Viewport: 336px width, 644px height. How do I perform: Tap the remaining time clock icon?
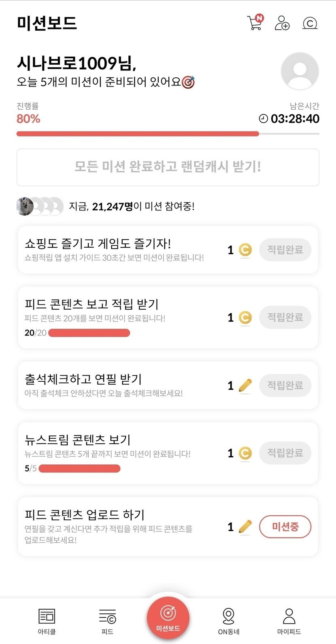[263, 119]
